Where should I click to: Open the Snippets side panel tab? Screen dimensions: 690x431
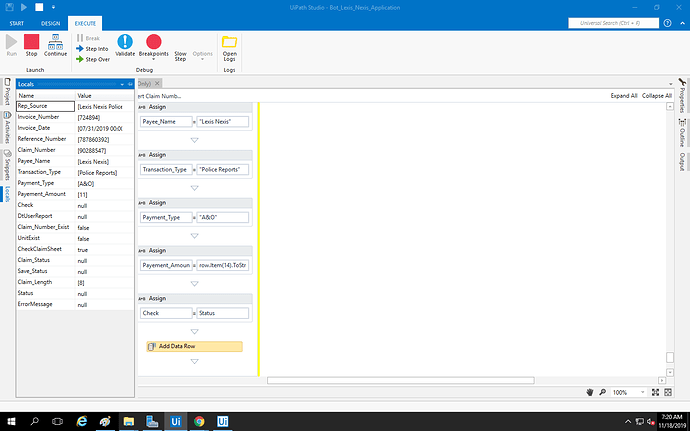click(x=7, y=165)
